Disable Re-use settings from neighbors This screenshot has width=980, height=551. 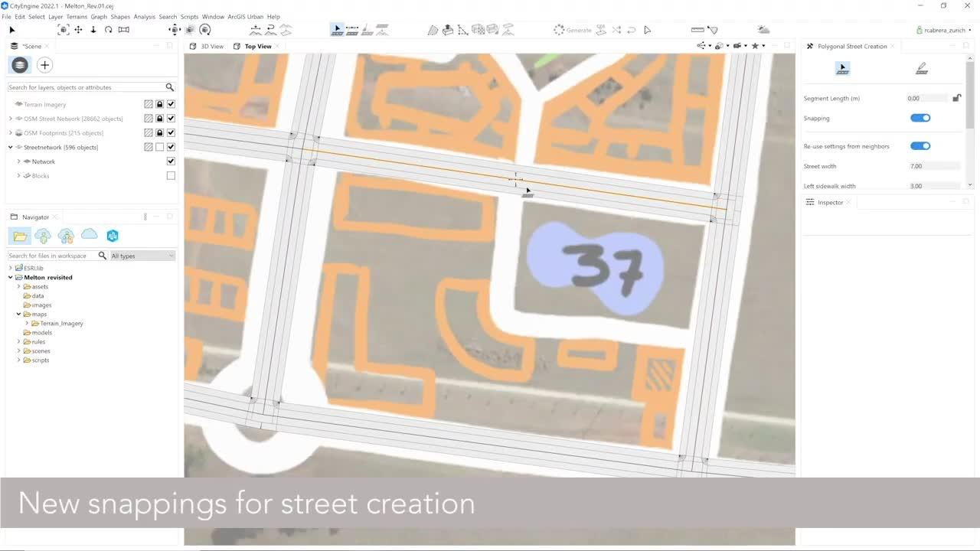pos(920,145)
